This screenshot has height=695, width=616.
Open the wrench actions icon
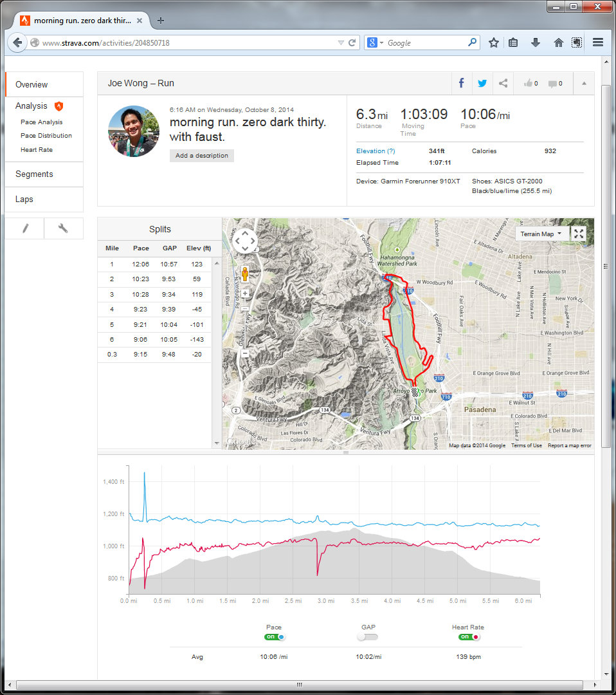point(63,228)
